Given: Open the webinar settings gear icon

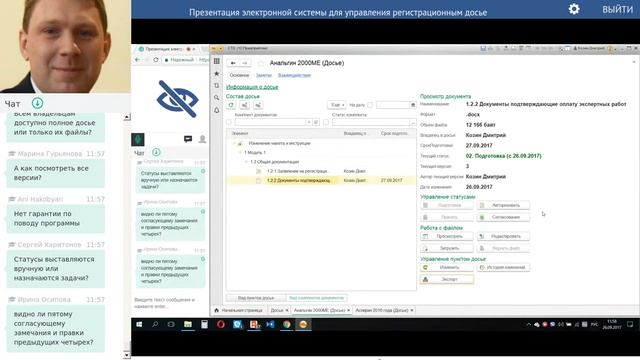Looking at the screenshot, I should coord(574,9).
